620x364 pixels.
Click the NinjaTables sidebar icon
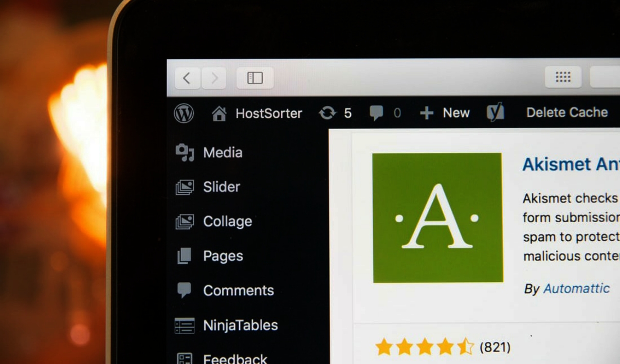[185, 325]
